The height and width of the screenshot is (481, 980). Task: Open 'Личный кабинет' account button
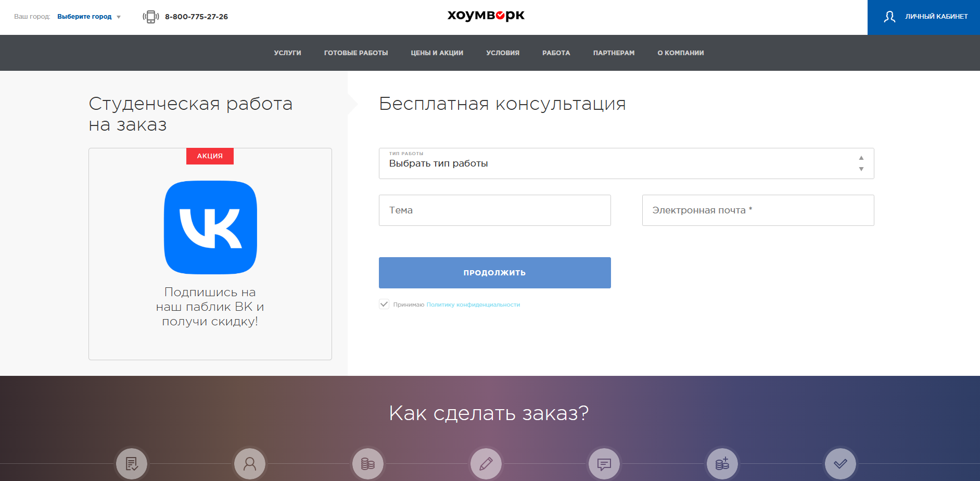click(924, 17)
